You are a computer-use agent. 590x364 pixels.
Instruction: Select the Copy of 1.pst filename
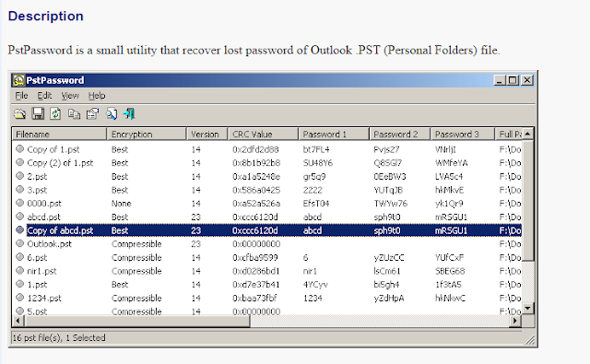pos(53,149)
